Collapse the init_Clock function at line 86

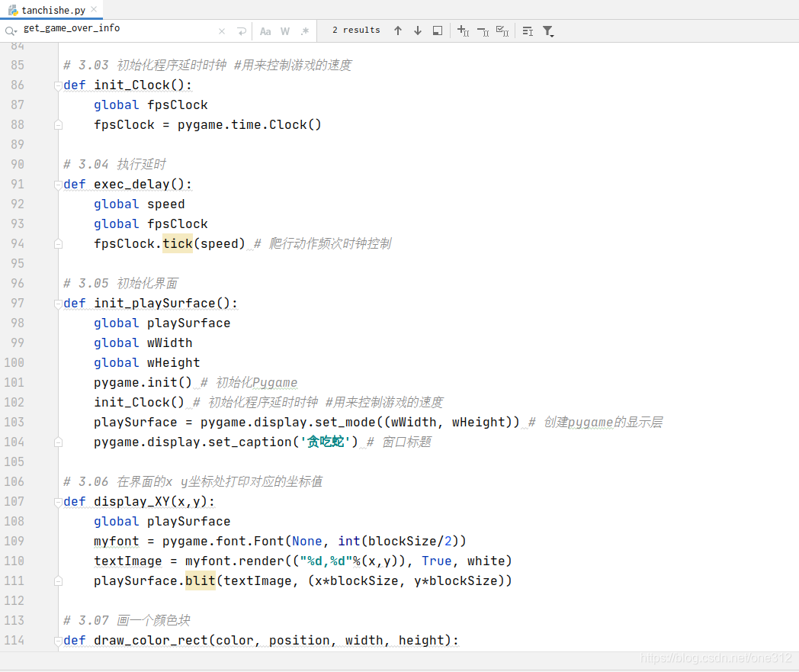pyautogui.click(x=58, y=85)
